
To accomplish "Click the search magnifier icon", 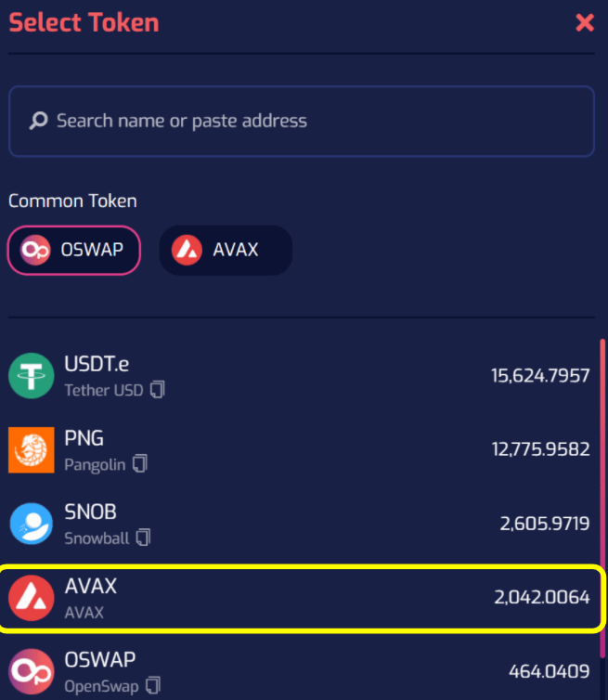I will click(39, 121).
